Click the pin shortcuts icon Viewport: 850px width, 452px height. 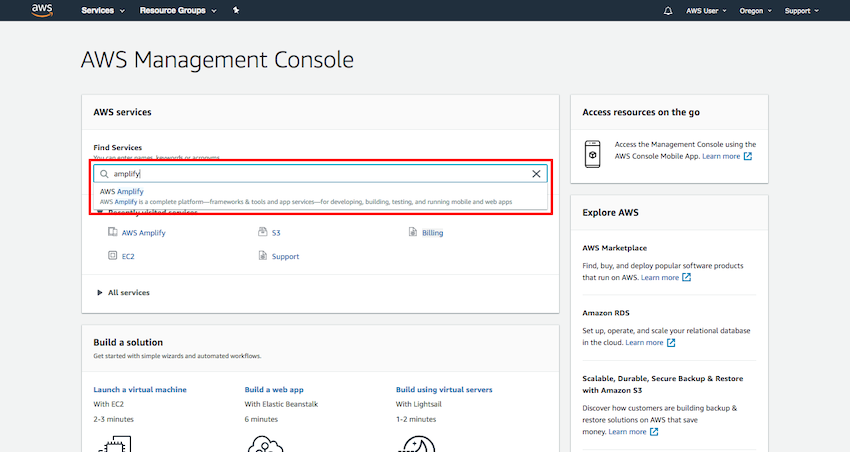[235, 10]
